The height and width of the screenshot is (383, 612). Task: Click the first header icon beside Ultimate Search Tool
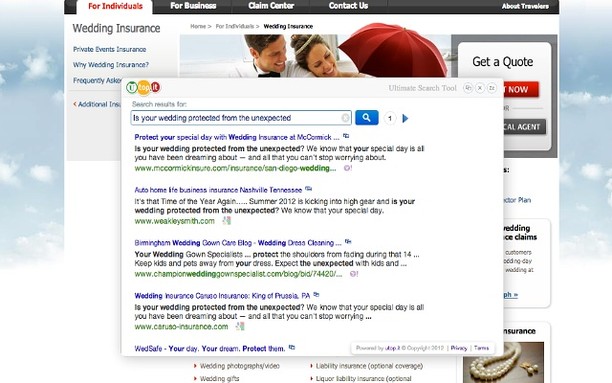[x=468, y=88]
